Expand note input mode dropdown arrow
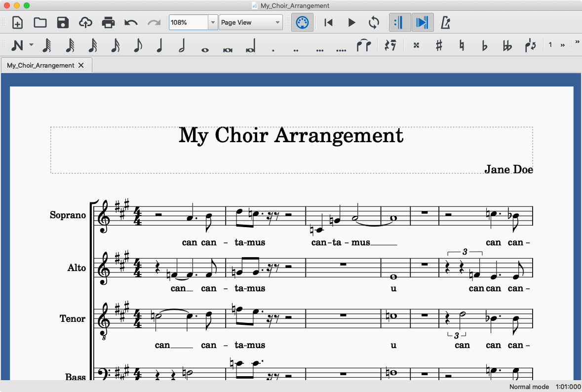 coord(31,45)
